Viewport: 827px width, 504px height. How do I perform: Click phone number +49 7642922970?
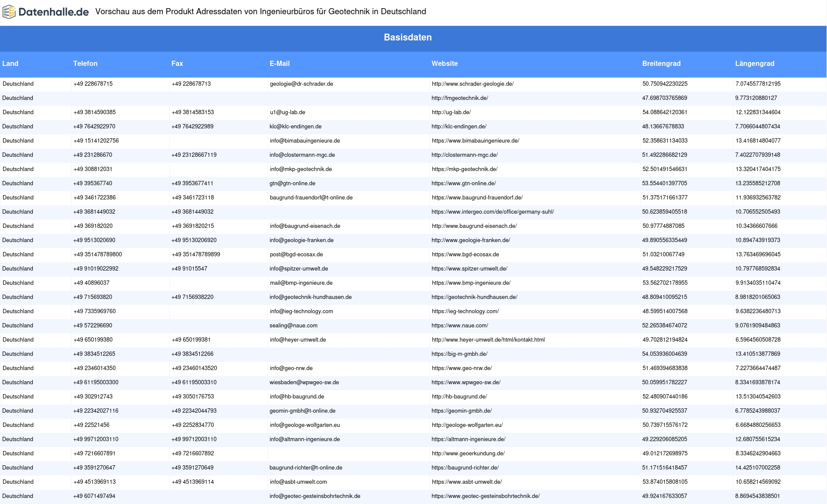pyautogui.click(x=94, y=127)
